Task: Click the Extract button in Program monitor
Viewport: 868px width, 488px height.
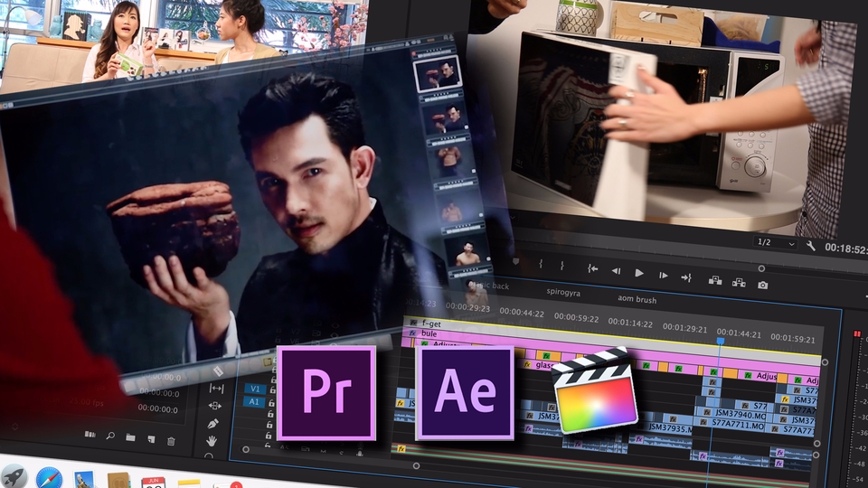Action: coord(739,283)
